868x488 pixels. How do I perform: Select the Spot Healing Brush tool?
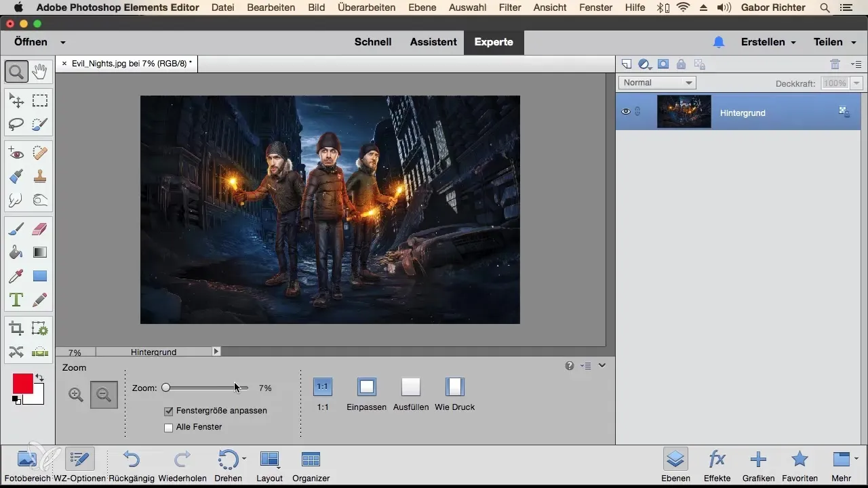(40, 154)
